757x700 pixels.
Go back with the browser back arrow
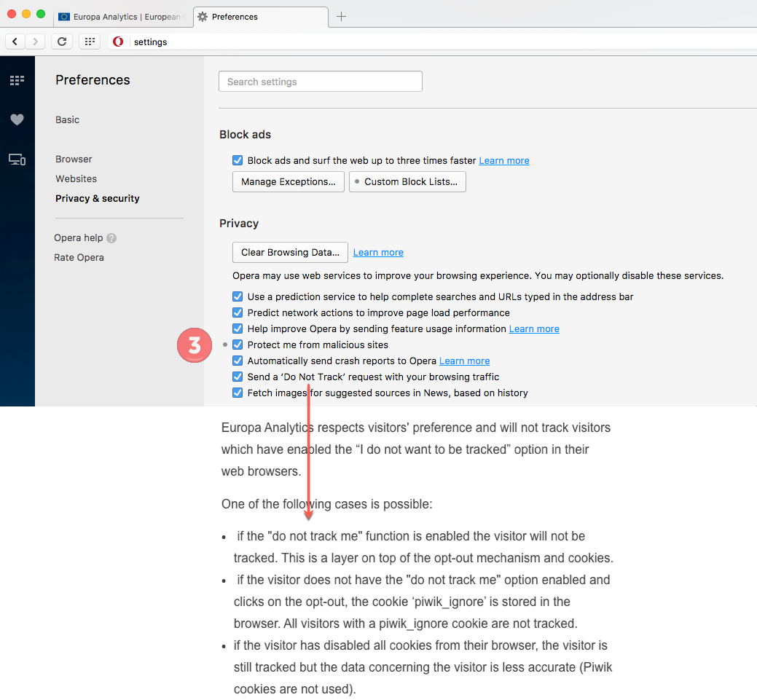15,42
